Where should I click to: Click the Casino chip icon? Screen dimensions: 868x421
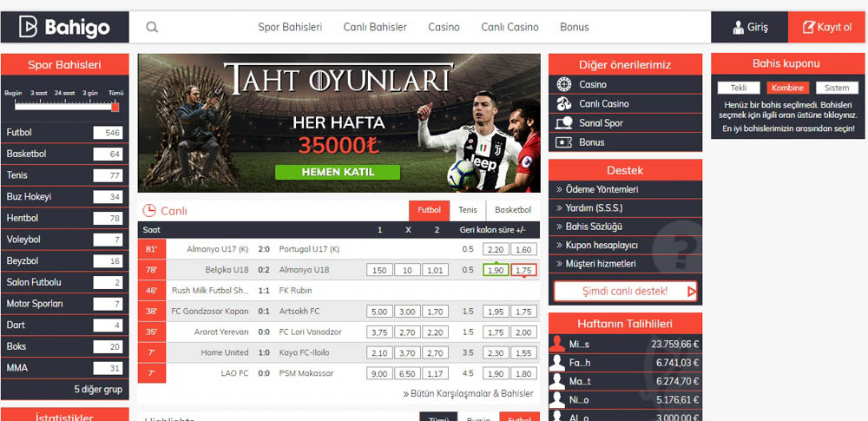click(563, 85)
